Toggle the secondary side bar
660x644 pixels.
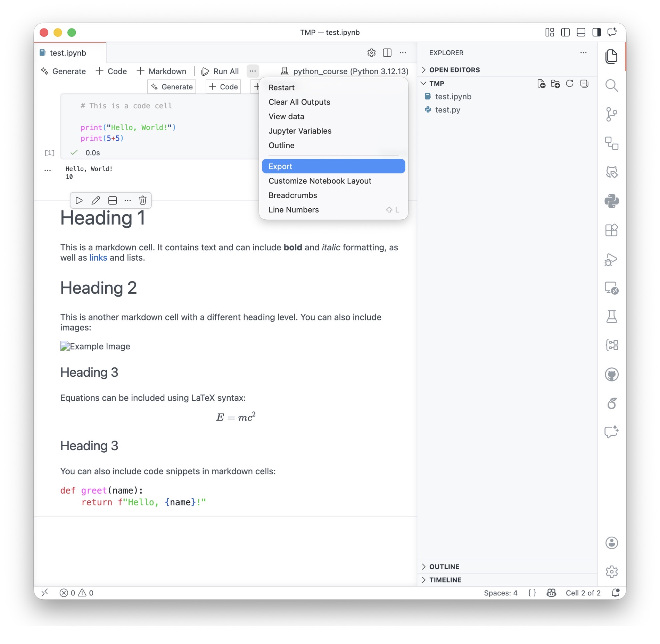pyautogui.click(x=596, y=32)
